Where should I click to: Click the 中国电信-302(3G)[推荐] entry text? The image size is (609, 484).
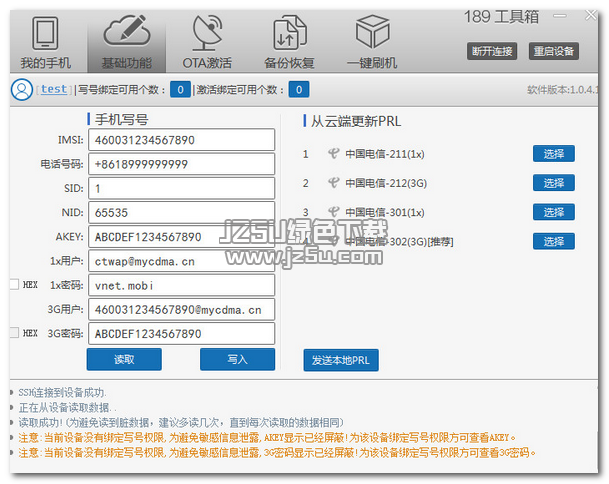(x=399, y=242)
